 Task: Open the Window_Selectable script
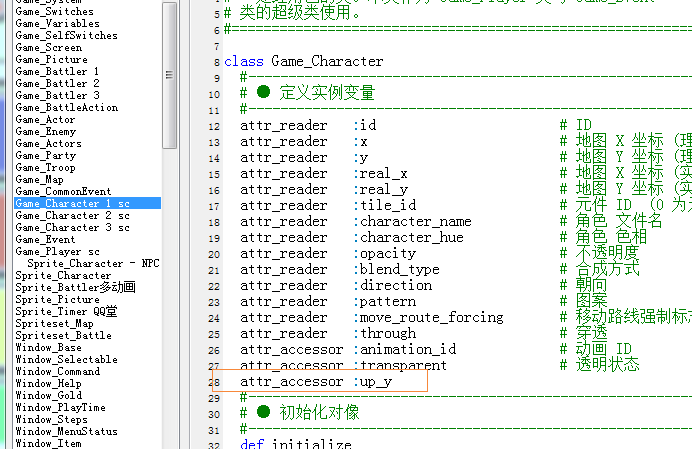[x=66, y=359]
